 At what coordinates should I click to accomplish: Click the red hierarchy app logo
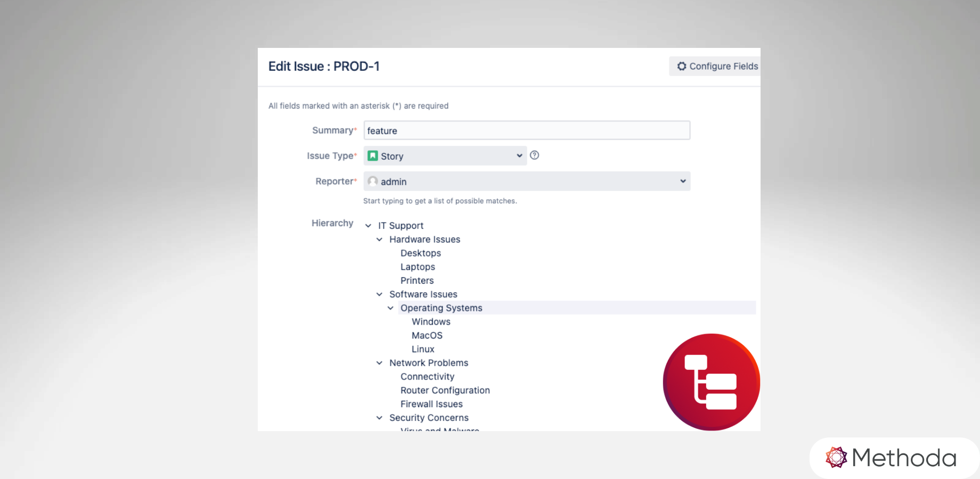tap(712, 382)
